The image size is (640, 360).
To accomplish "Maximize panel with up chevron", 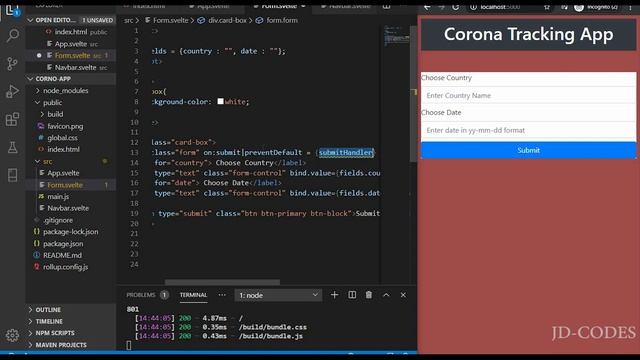I will tap(386, 295).
